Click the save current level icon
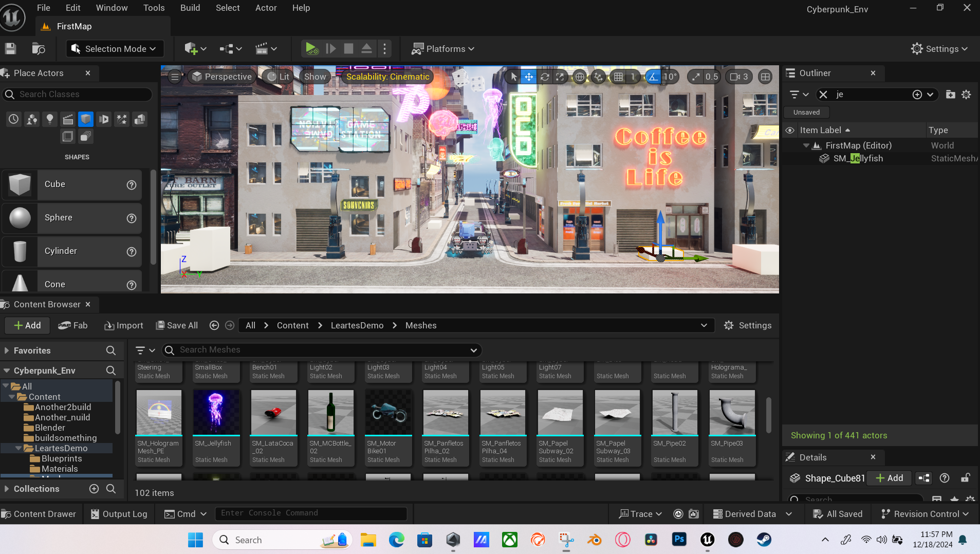980x554 pixels. point(11,49)
